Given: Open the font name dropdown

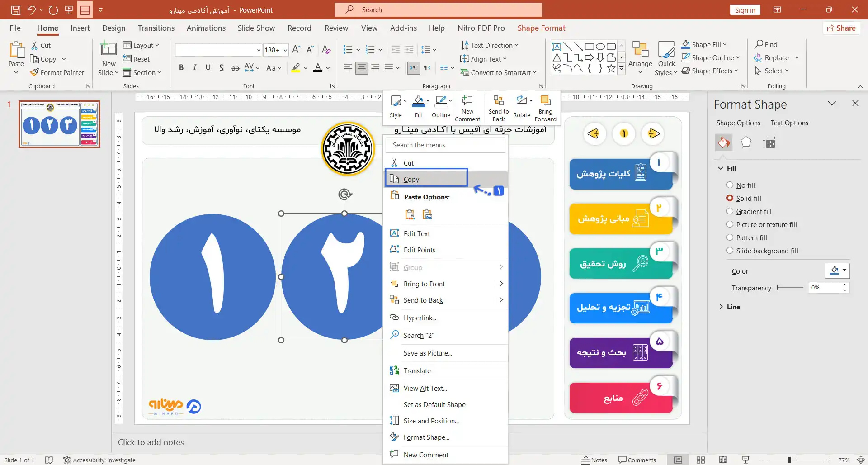Looking at the screenshot, I should pos(259,50).
